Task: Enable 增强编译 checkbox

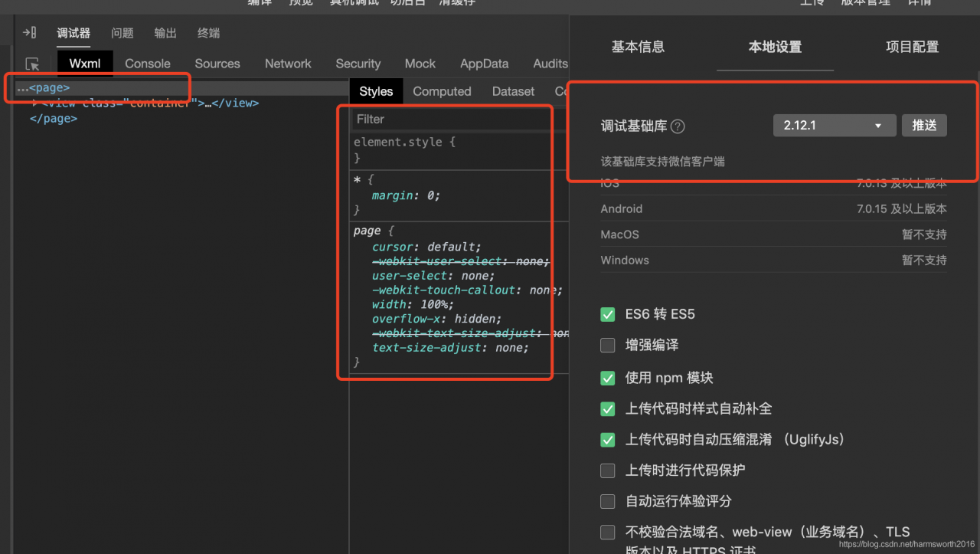Action: [608, 346]
